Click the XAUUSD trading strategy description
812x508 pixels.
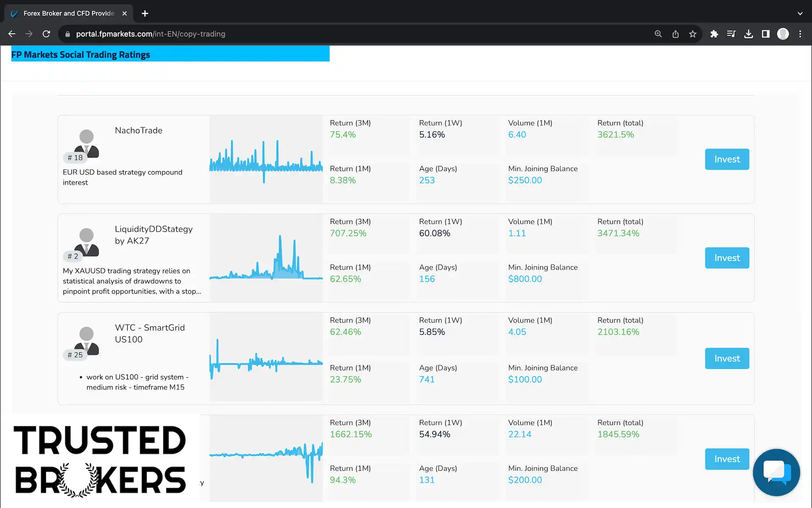[x=132, y=281]
